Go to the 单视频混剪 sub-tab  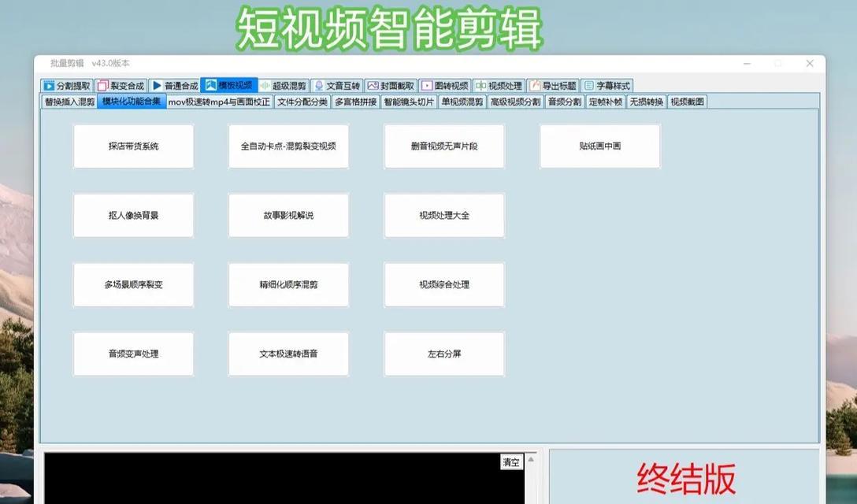click(x=462, y=102)
